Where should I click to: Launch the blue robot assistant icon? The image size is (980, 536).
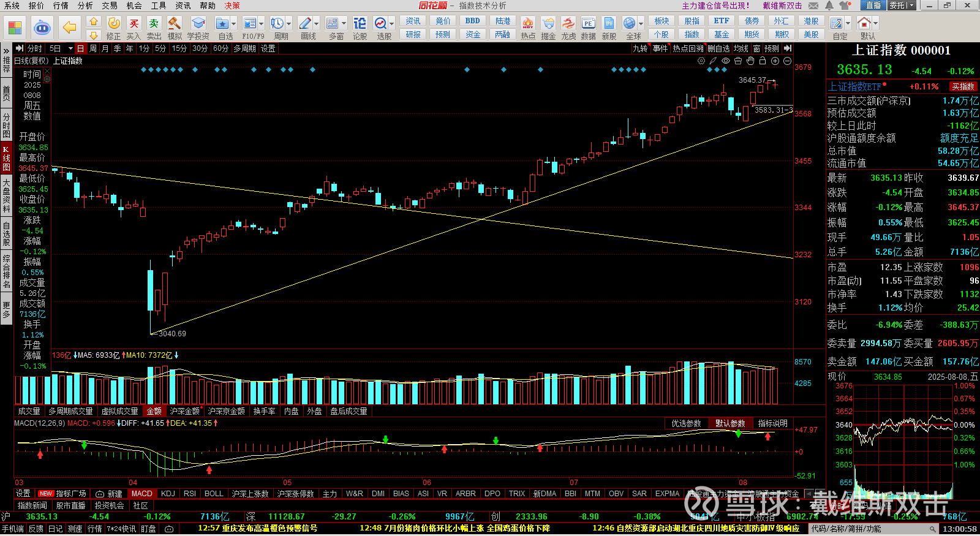click(42, 28)
